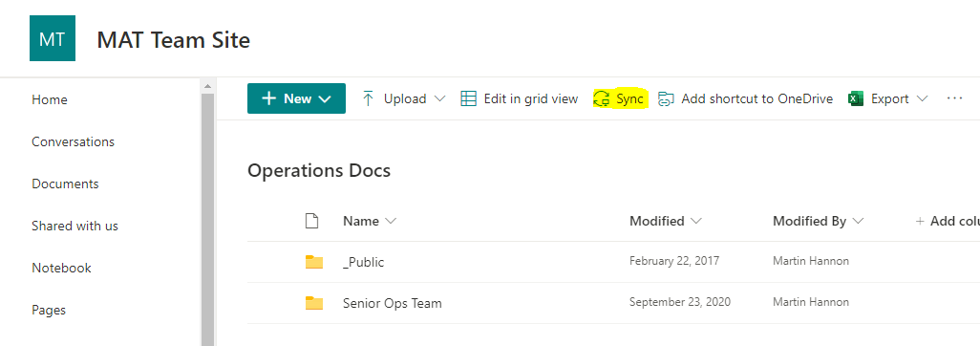Click the Excel icon for Export
Screen dimensions: 980x346
(856, 98)
